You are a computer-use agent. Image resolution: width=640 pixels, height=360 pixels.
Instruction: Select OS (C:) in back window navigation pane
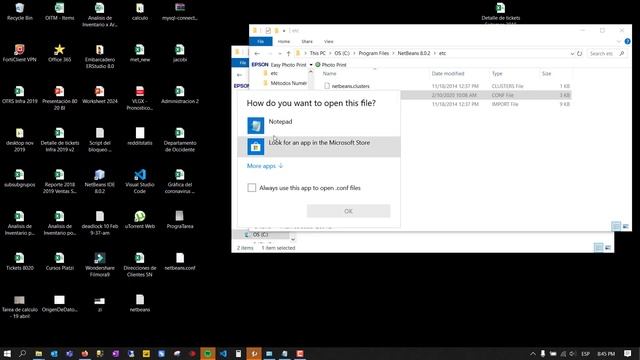[x=260, y=235]
